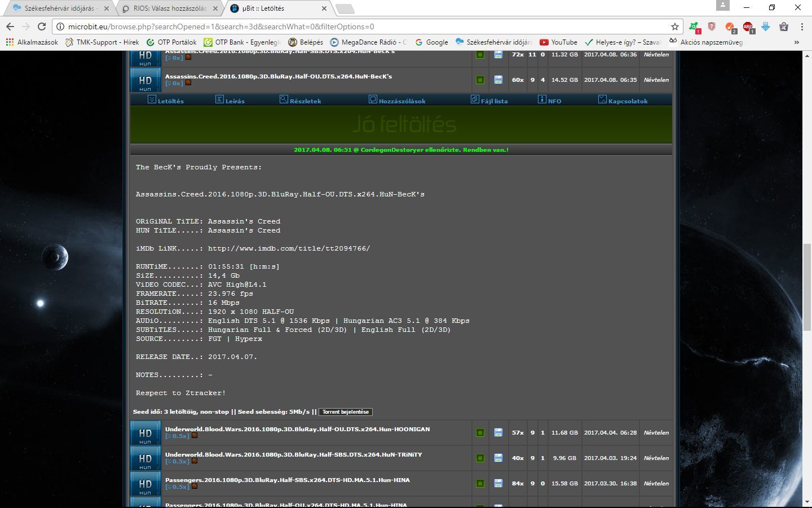Click green status icon on Assassins Creed Half-OU row
This screenshot has width=812, height=508.
tap(480, 80)
